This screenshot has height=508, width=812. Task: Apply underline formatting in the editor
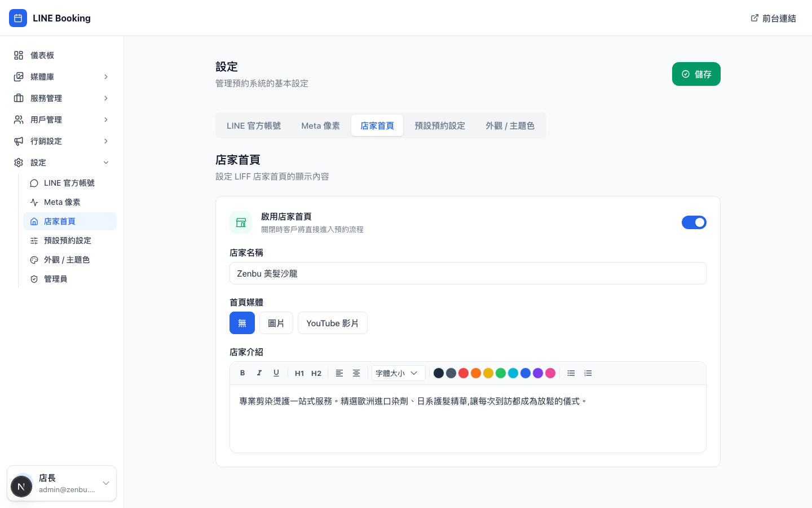point(276,373)
